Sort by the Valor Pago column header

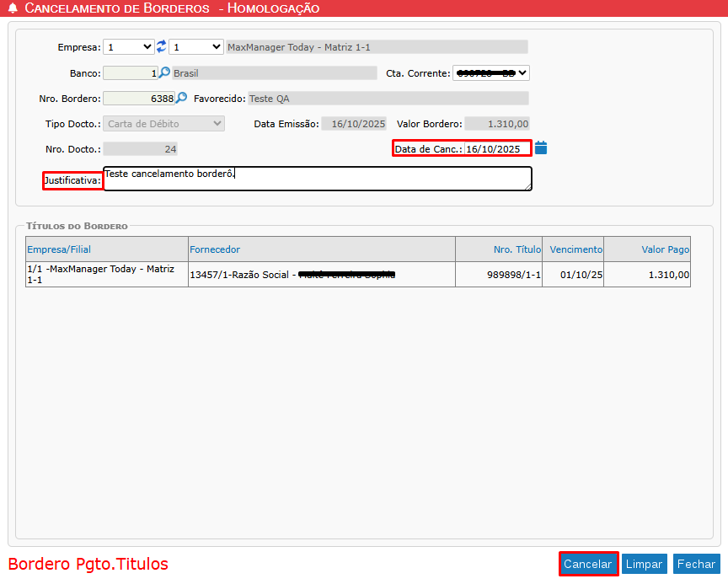665,249
